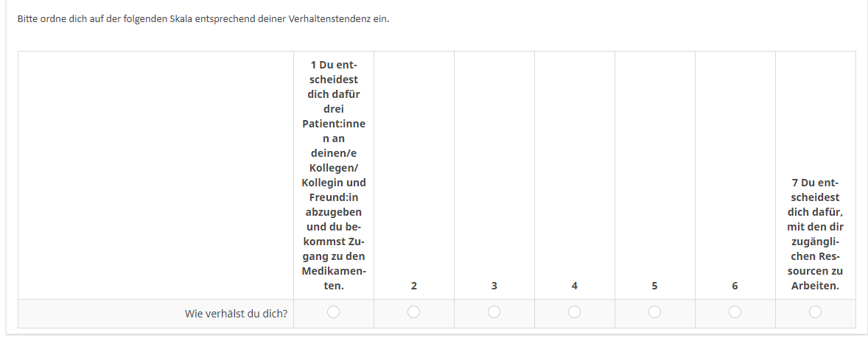
Task: Click 'Medikamenten' at the bottom of header 1
Action: (x=334, y=272)
